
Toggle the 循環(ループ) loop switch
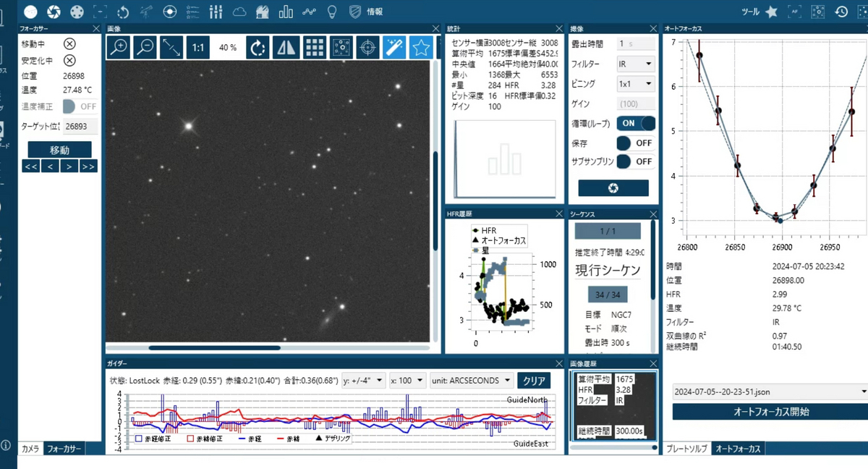(x=637, y=124)
